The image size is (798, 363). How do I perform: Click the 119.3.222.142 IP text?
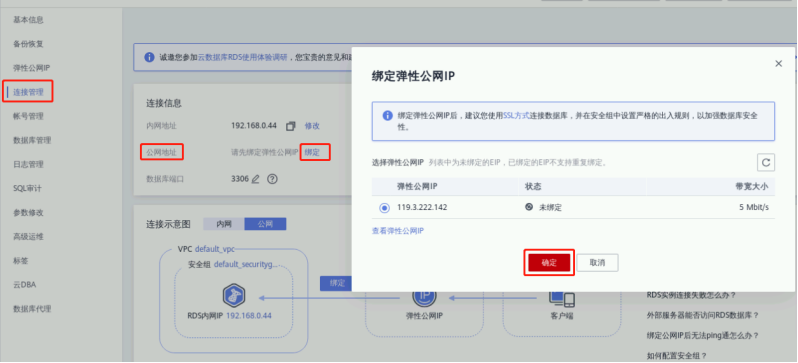coord(422,208)
